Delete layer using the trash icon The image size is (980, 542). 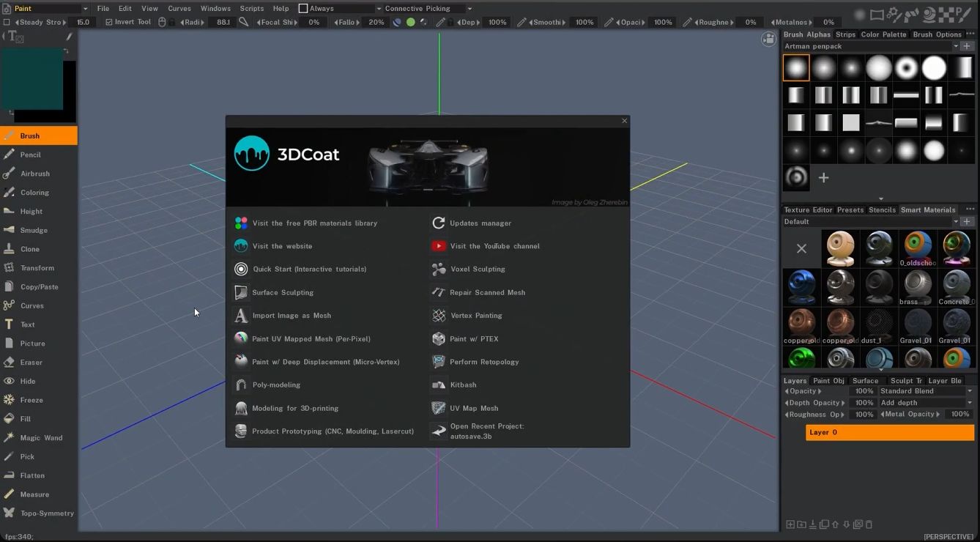[x=869, y=524]
